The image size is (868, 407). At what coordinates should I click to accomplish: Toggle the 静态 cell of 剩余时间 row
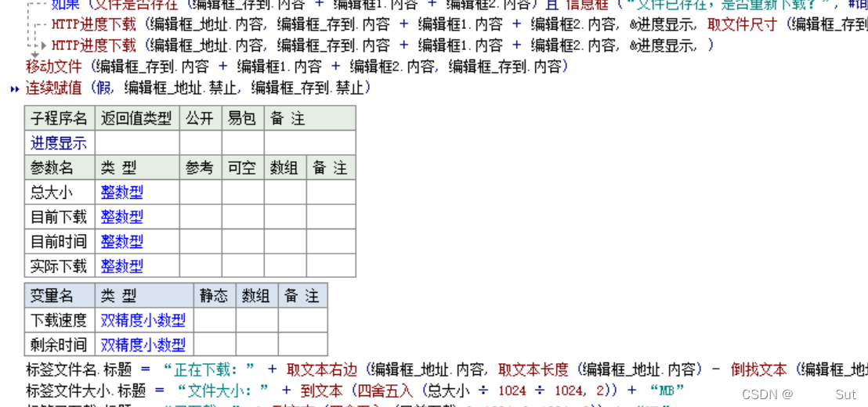215,344
